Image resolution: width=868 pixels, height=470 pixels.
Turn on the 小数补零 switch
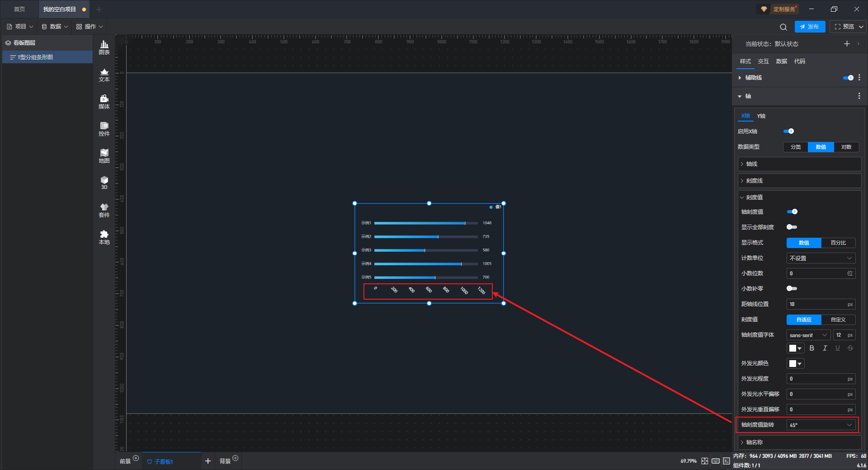click(x=792, y=288)
